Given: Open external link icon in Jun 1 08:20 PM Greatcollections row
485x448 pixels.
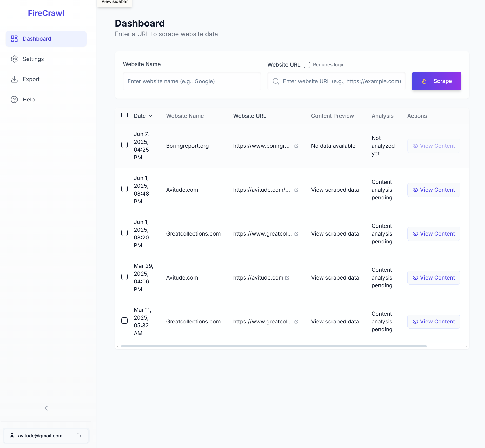Looking at the screenshot, I should pos(296,234).
